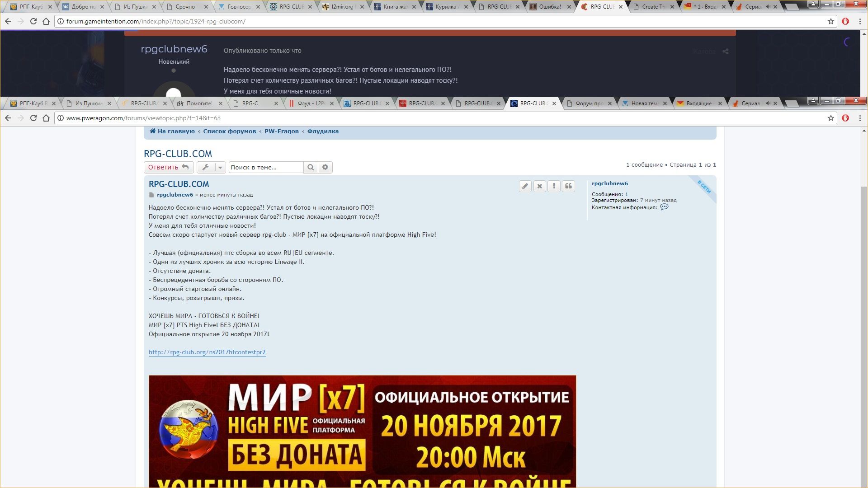
Task: Reload the www.pweragon.com page
Action: click(x=33, y=118)
